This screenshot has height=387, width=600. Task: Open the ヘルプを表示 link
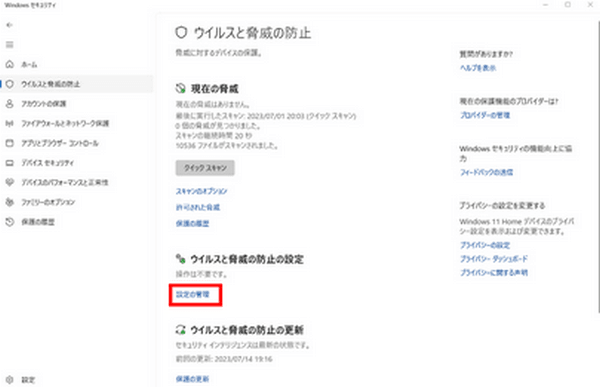[478, 68]
